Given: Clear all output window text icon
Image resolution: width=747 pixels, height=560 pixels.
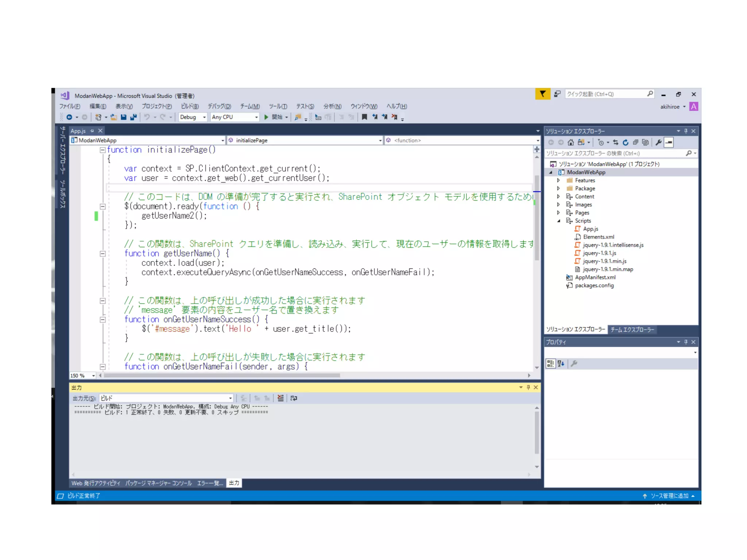Looking at the screenshot, I should point(280,398).
